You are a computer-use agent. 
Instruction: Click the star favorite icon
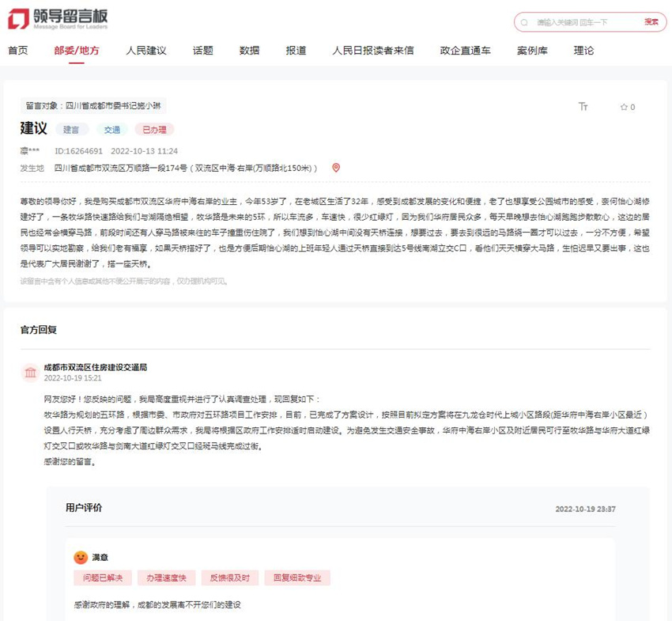tap(623, 107)
